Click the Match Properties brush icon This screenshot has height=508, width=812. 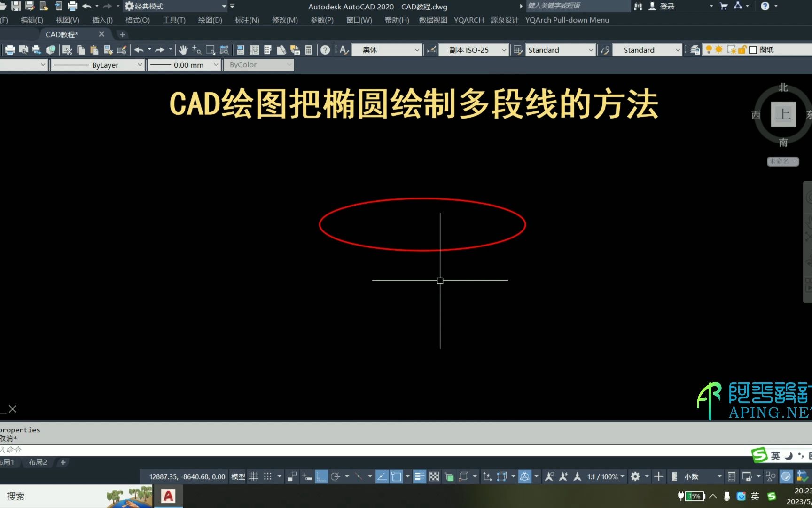click(108, 50)
